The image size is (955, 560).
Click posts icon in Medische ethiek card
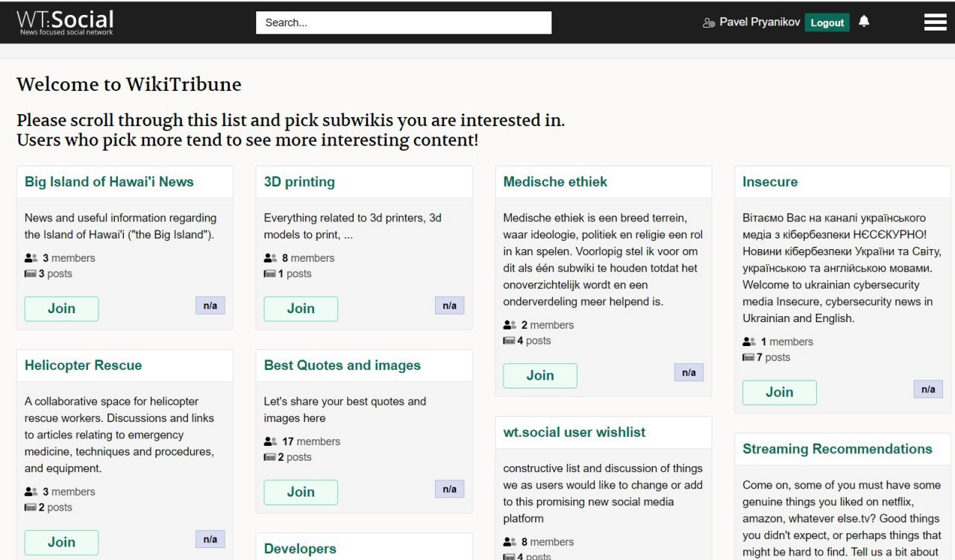pos(509,341)
